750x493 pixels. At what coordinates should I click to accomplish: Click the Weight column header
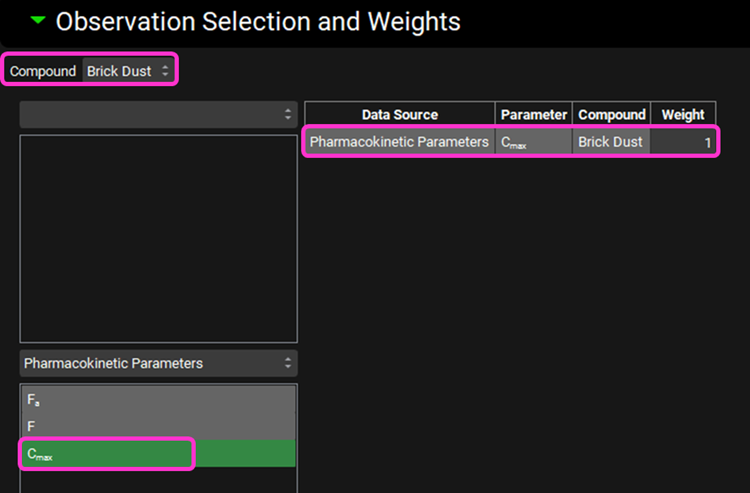[683, 114]
